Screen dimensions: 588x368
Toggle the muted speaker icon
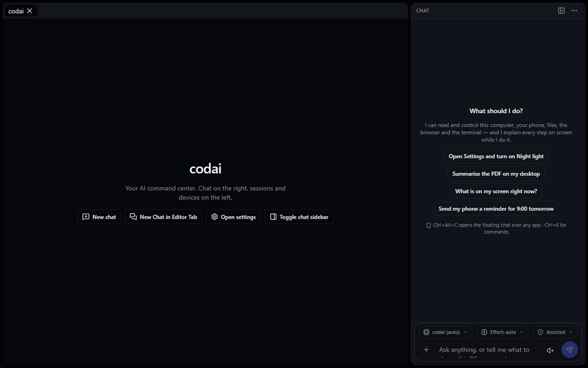(550, 350)
